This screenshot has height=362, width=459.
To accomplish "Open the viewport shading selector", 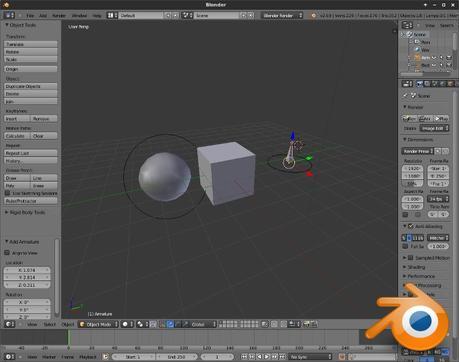I will click(x=127, y=324).
